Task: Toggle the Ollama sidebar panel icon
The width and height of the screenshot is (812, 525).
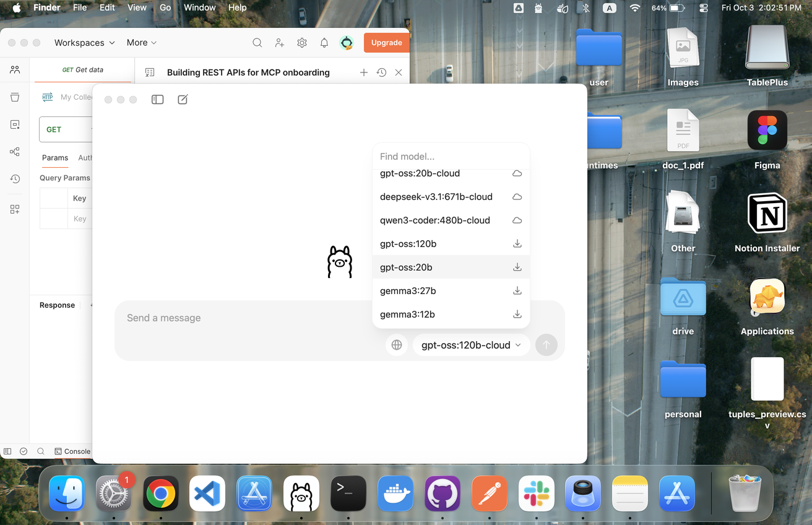Action: (x=157, y=100)
